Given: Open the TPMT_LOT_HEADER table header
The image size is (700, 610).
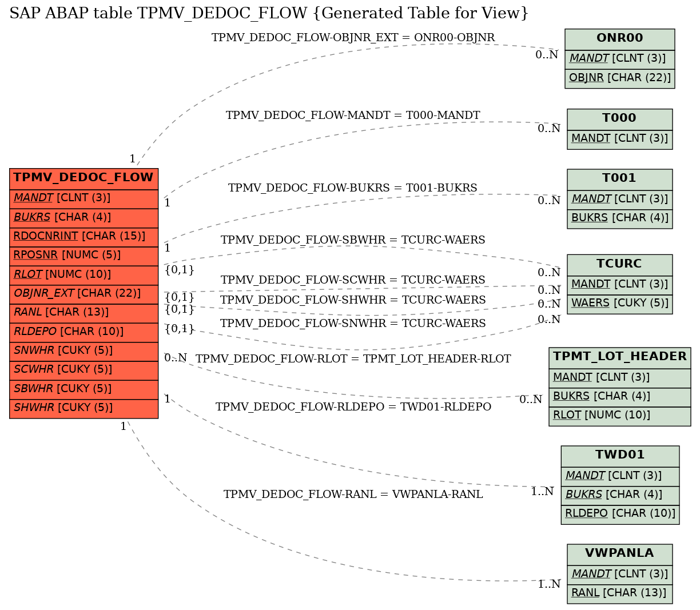Looking at the screenshot, I should (x=620, y=357).
